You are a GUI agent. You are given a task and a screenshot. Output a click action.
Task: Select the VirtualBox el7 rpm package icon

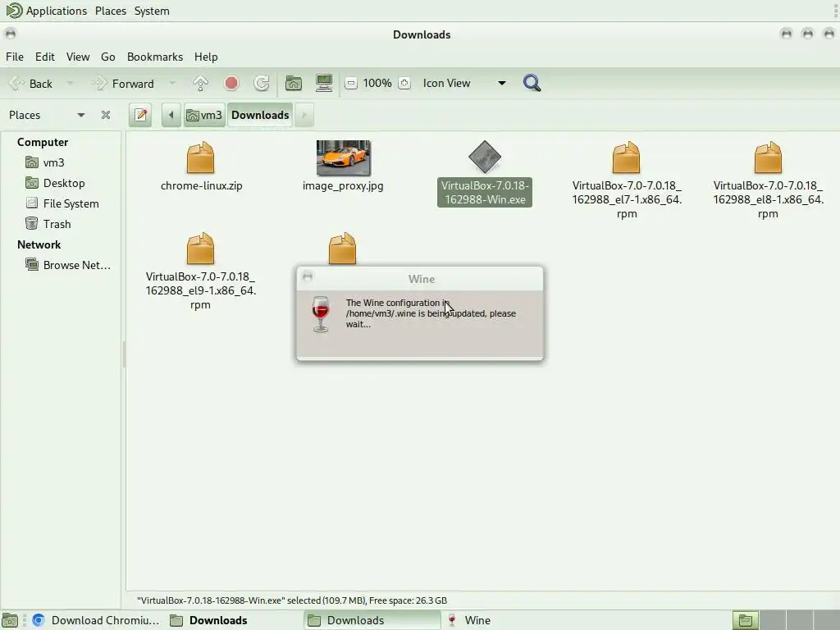tap(626, 157)
